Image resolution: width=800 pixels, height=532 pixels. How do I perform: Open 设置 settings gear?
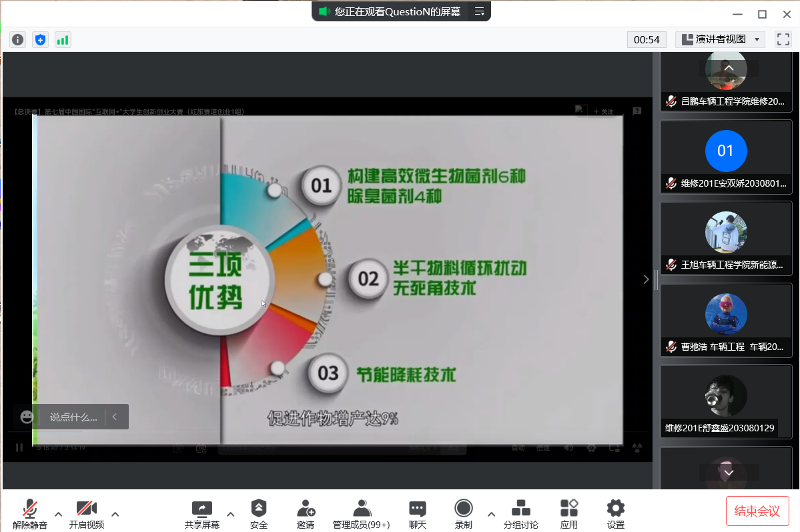click(615, 514)
